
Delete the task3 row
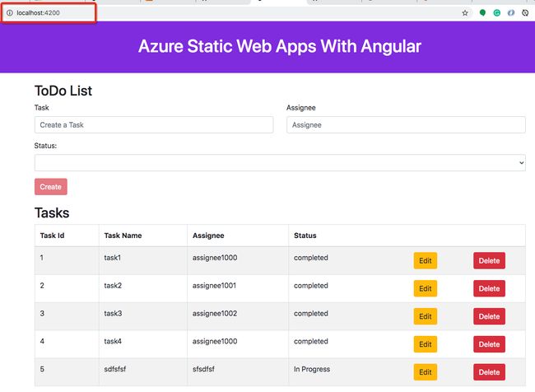(x=489, y=316)
